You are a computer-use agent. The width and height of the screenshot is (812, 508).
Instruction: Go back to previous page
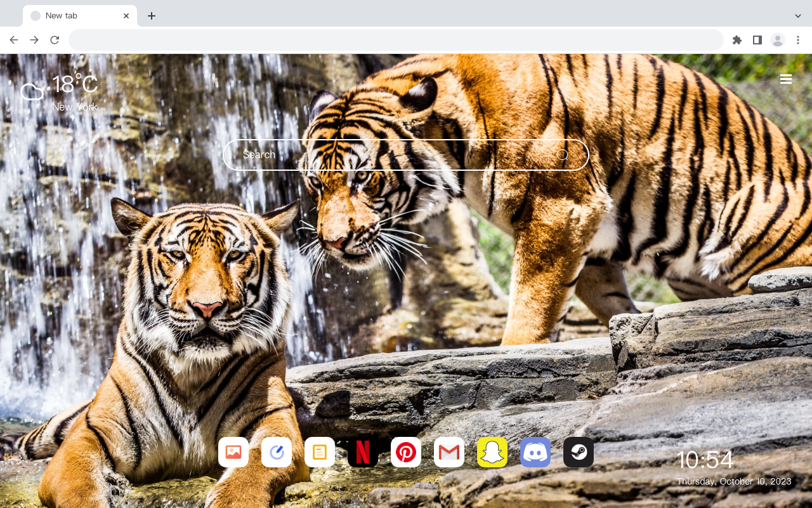14,40
